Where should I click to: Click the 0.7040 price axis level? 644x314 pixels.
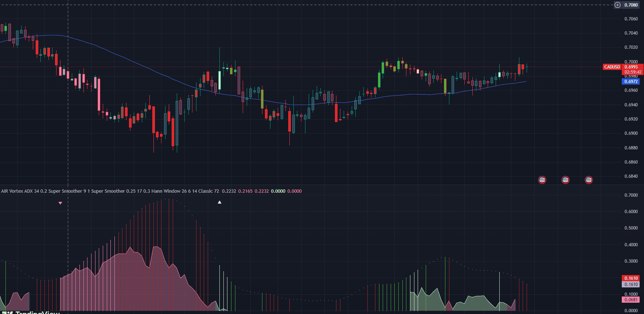click(631, 33)
